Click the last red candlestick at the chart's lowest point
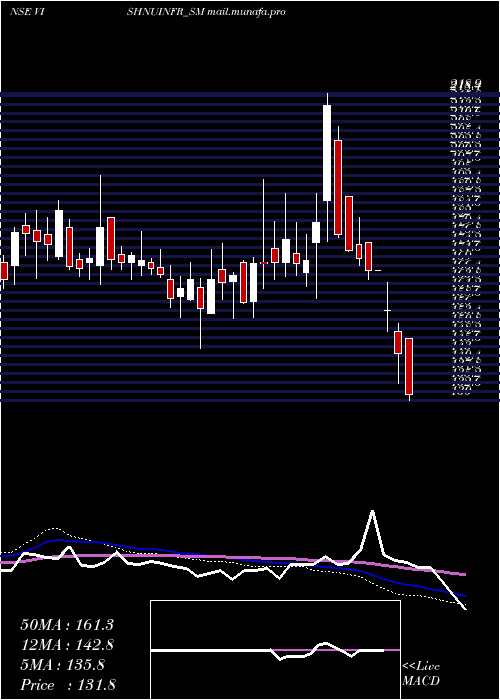Viewport: 500px width, 700px height. pyautogui.click(x=409, y=367)
